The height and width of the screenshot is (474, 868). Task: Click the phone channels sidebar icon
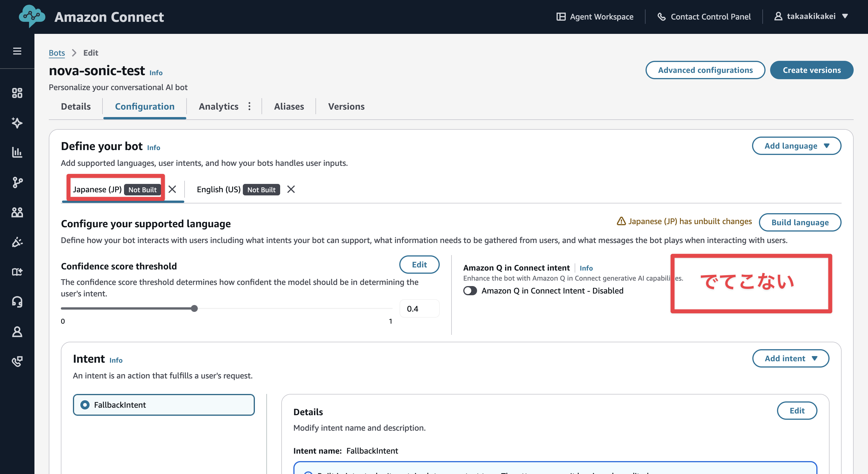pos(17,362)
